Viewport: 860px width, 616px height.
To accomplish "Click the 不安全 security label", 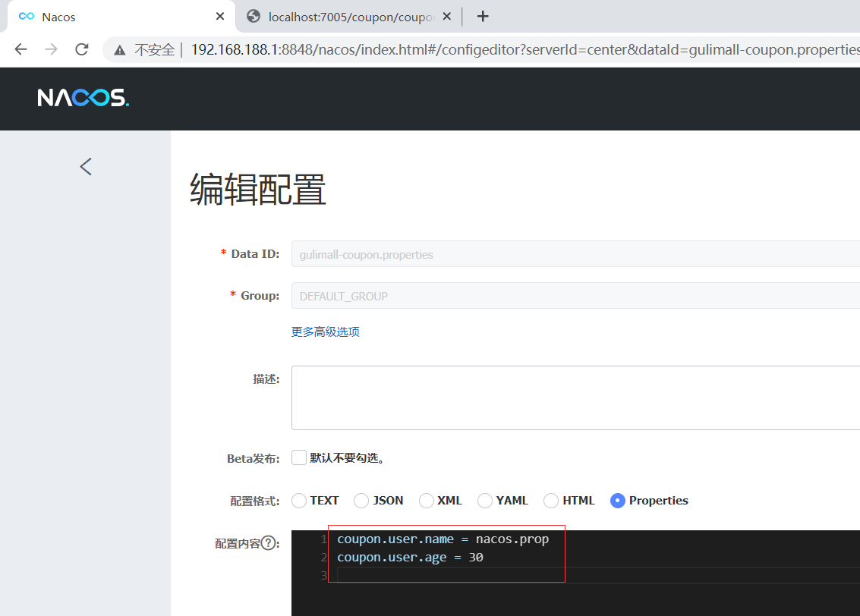I will pyautogui.click(x=155, y=50).
